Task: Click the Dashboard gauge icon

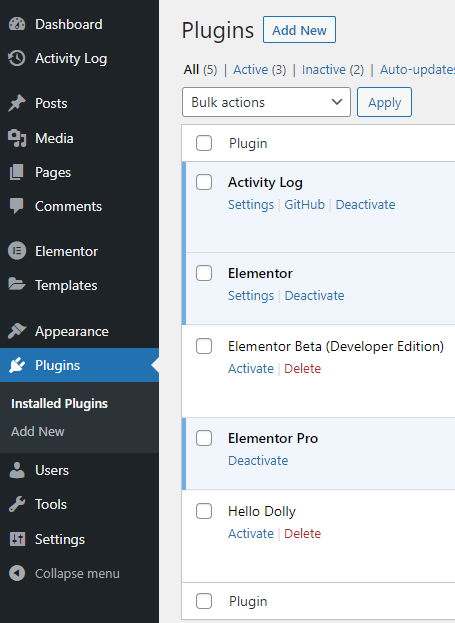Action: [x=17, y=24]
